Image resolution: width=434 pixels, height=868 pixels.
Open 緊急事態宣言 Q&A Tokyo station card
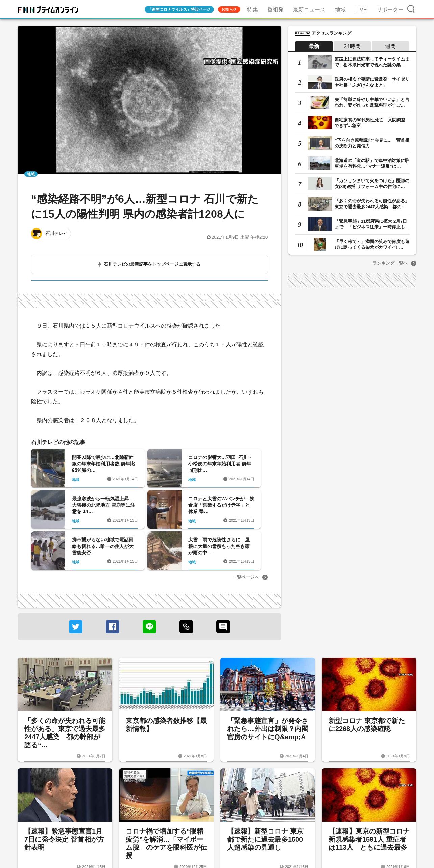[268, 709]
